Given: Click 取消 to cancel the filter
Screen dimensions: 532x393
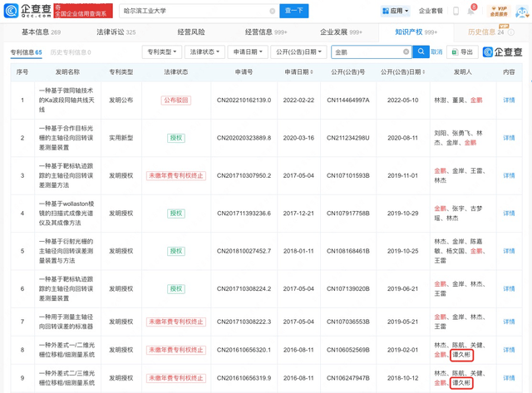Looking at the screenshot, I should [x=436, y=52].
